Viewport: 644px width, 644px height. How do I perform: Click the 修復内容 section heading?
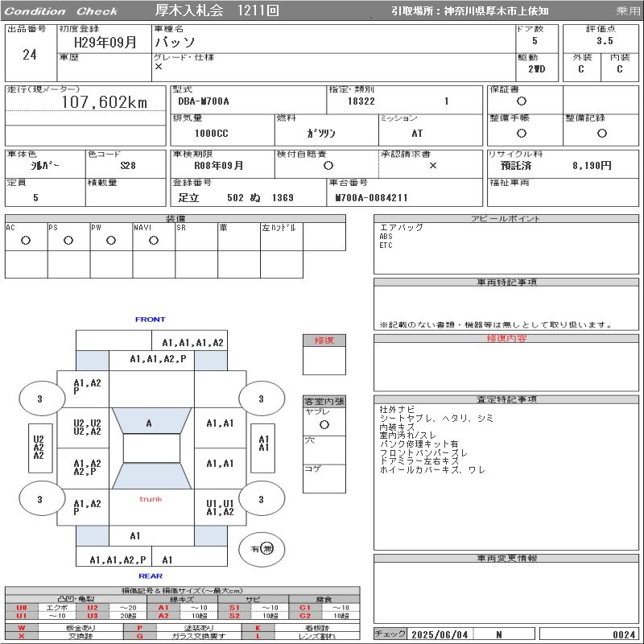tap(506, 339)
